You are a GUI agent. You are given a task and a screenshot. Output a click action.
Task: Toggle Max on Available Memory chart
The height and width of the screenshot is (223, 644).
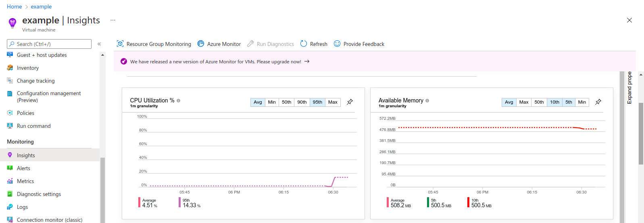click(524, 102)
